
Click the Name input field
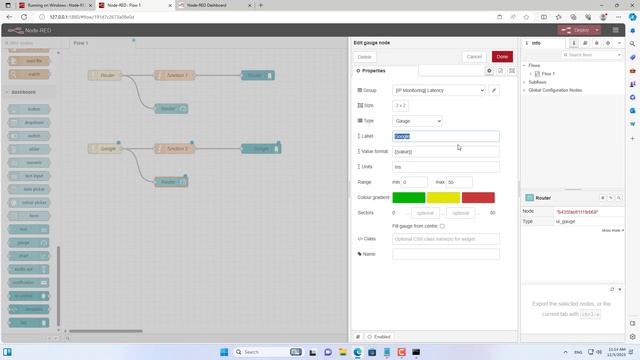pyautogui.click(x=446, y=254)
